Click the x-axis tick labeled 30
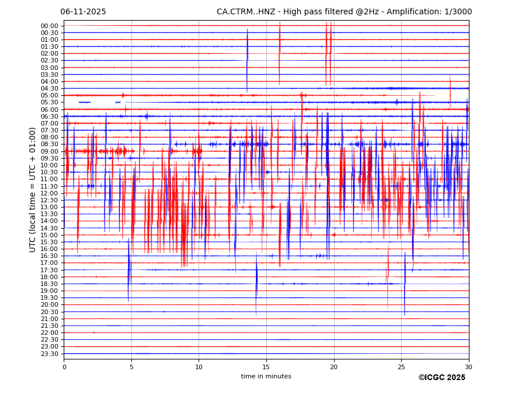532x399 pixels. pos(469,367)
